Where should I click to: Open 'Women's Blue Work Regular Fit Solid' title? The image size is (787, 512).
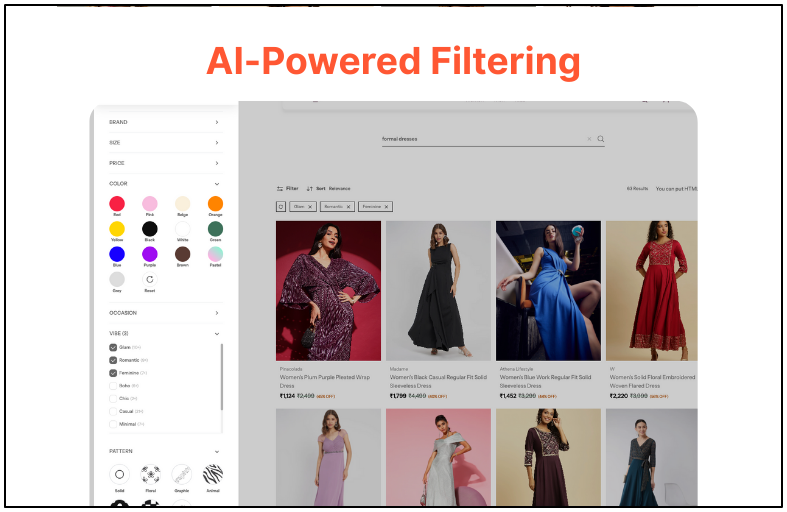click(x=545, y=377)
